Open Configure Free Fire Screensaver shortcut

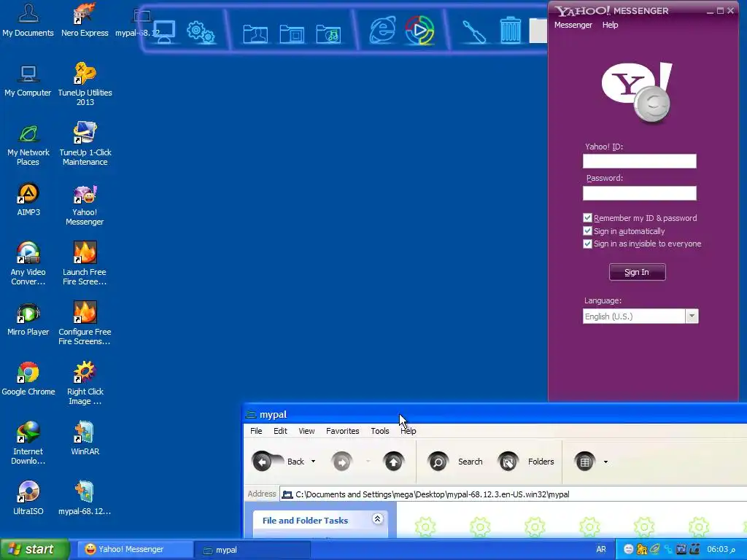tap(85, 324)
